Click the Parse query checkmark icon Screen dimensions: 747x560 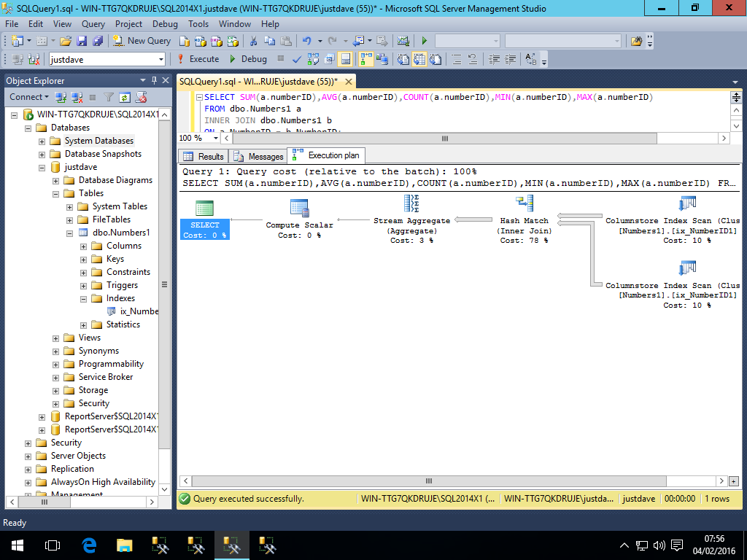[297, 59]
